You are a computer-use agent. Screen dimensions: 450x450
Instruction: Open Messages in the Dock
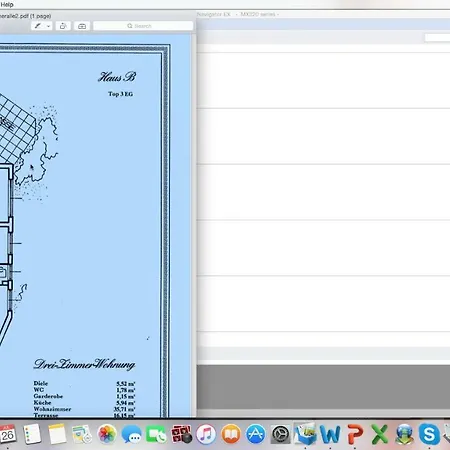click(x=131, y=434)
